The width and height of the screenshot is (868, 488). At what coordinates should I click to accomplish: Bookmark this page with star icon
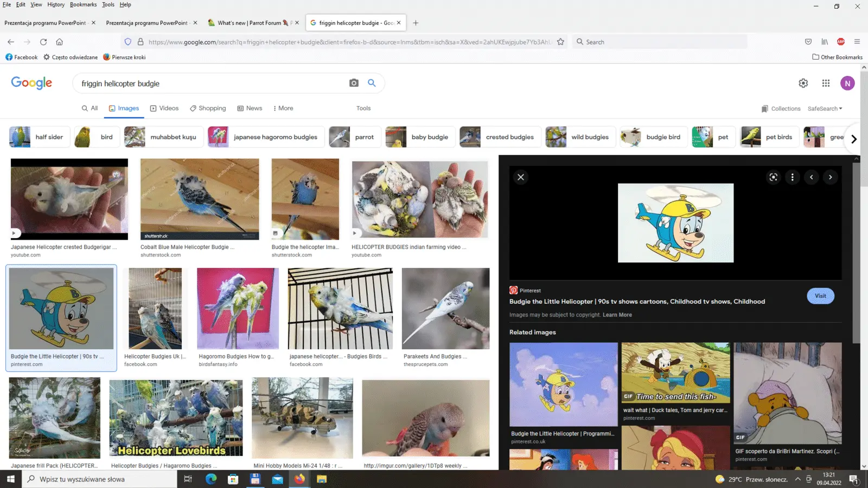point(560,42)
